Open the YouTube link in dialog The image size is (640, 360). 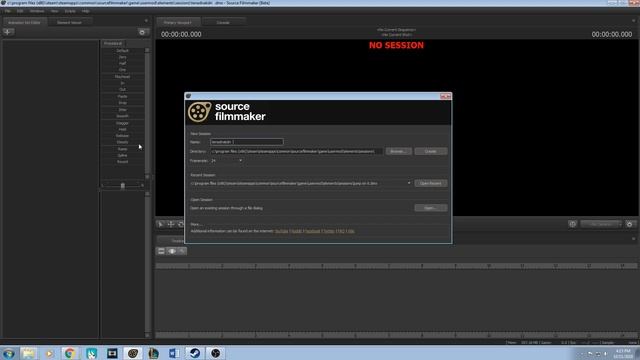pos(281,231)
